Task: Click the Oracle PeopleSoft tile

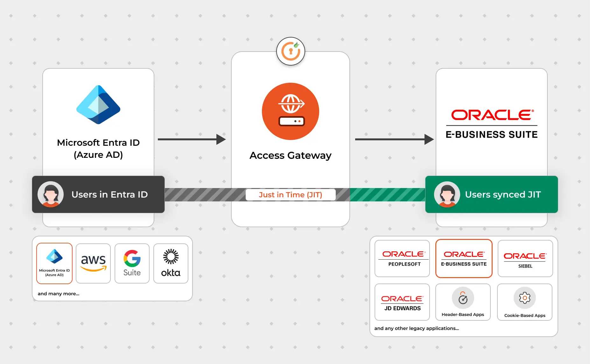Action: click(402, 258)
